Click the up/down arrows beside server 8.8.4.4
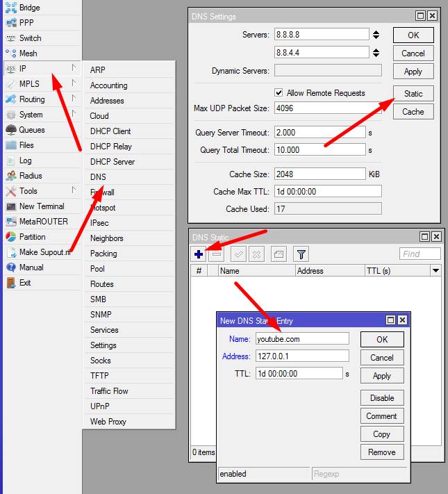The image size is (448, 494). 376,53
